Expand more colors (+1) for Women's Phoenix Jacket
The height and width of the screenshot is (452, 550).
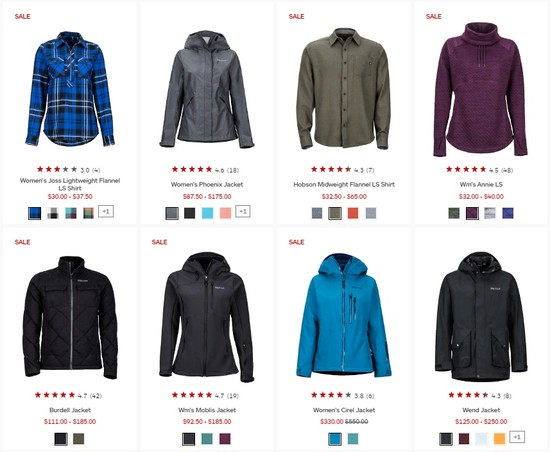click(x=243, y=211)
